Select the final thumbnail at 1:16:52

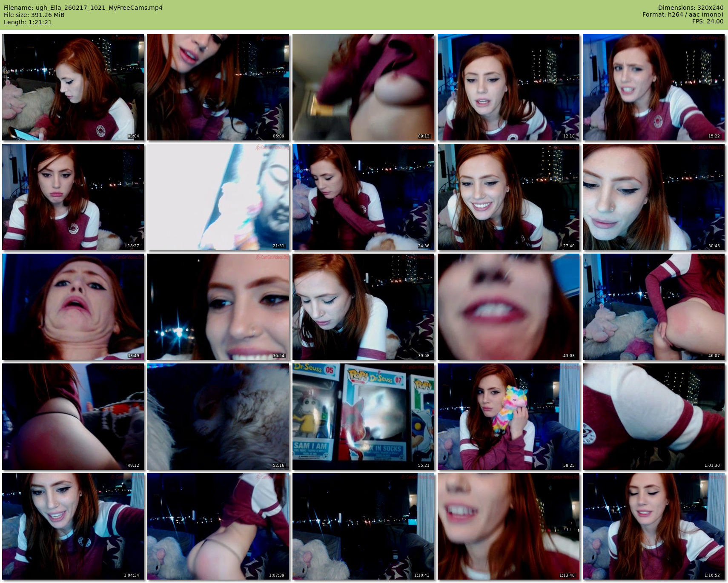pos(653,526)
